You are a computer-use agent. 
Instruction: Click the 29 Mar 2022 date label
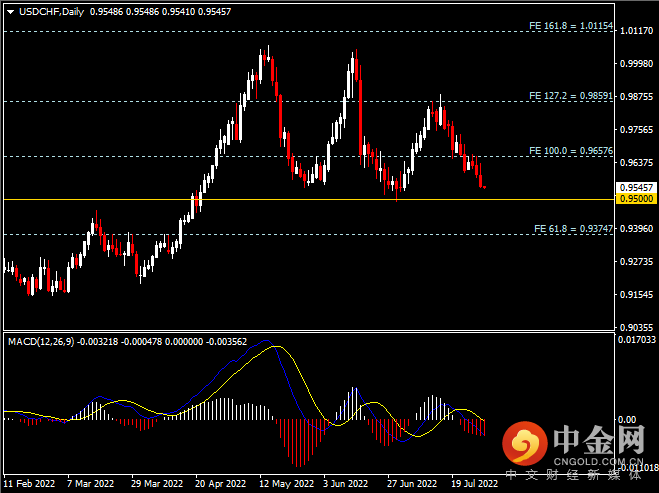point(157,484)
